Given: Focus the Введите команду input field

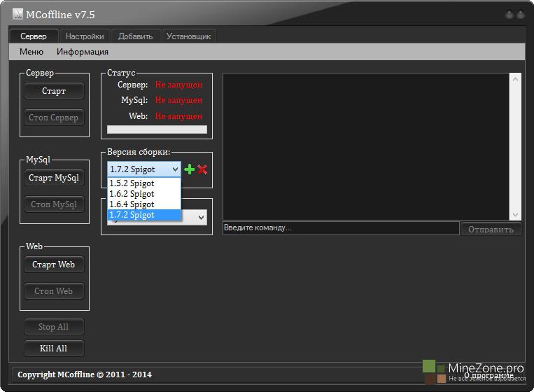Looking at the screenshot, I should coord(340,228).
